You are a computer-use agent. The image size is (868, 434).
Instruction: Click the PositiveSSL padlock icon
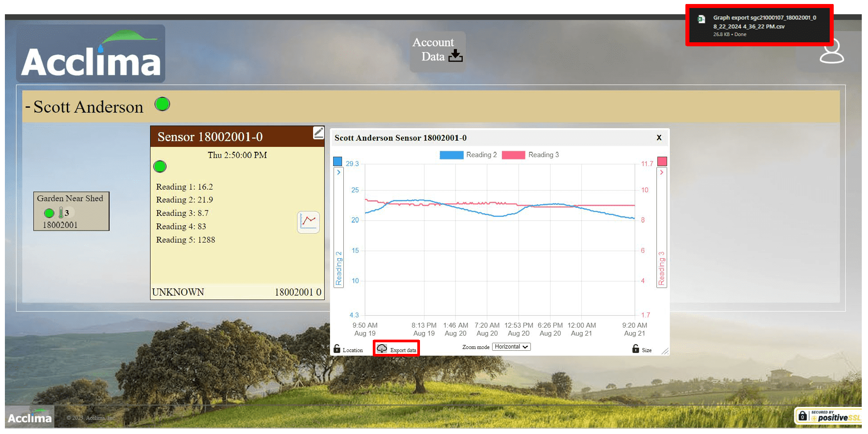click(x=803, y=415)
